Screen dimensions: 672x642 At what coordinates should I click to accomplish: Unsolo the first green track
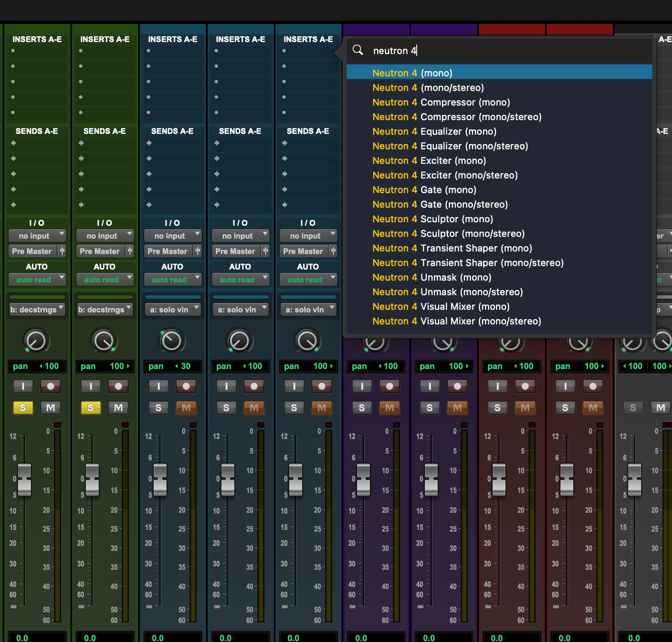[23, 408]
